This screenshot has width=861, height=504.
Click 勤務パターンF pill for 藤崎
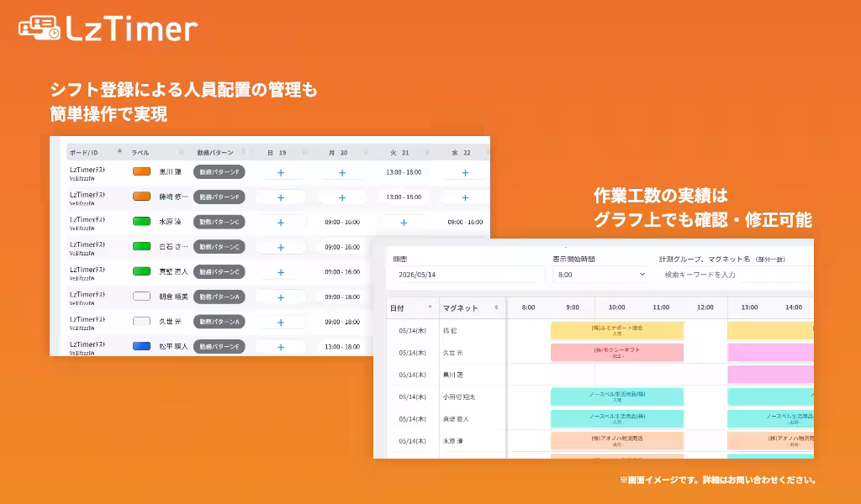(219, 197)
